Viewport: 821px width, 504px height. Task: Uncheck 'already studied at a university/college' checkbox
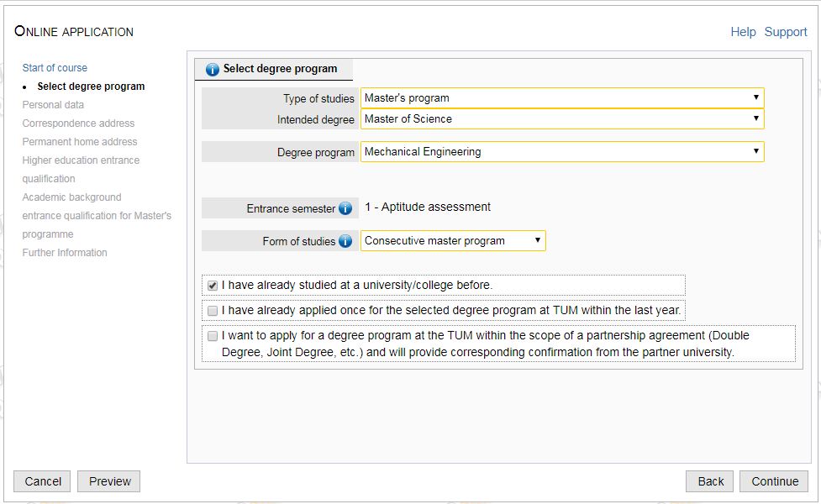(213, 286)
